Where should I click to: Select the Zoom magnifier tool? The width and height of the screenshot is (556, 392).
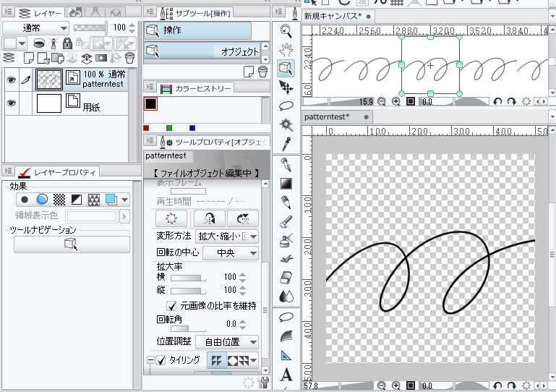(x=286, y=31)
